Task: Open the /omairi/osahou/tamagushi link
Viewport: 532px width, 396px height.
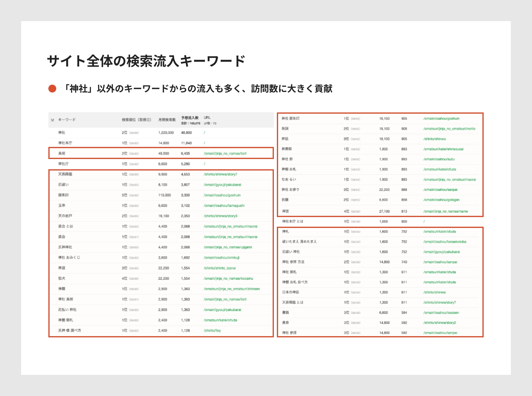Action: click(x=224, y=206)
